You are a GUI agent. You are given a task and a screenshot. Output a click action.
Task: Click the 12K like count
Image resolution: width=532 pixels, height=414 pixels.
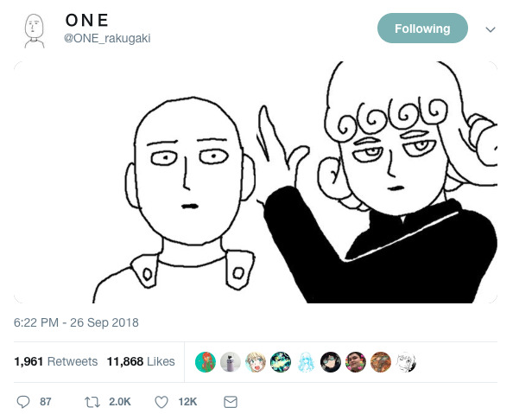click(x=187, y=402)
